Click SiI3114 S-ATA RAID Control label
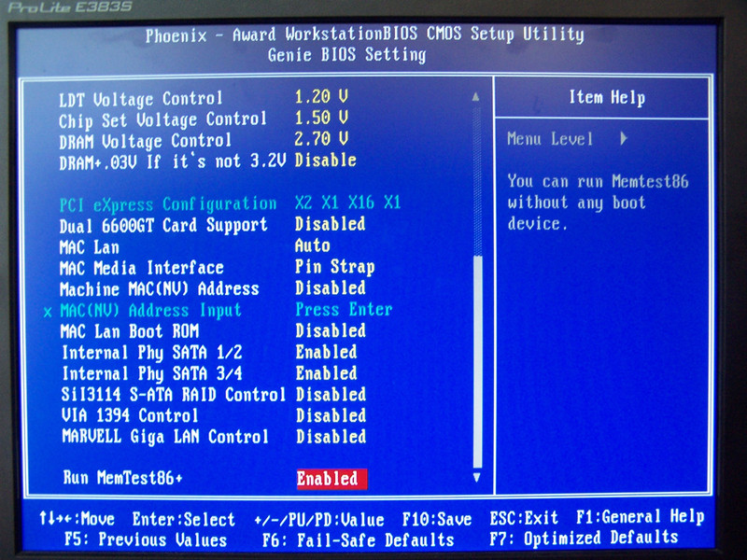The width and height of the screenshot is (747, 560). (173, 395)
